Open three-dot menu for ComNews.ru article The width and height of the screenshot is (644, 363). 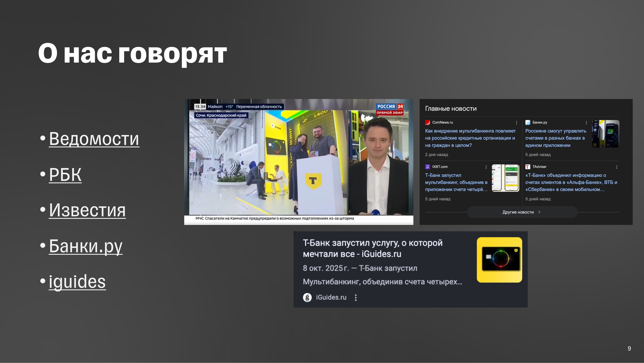tap(517, 123)
